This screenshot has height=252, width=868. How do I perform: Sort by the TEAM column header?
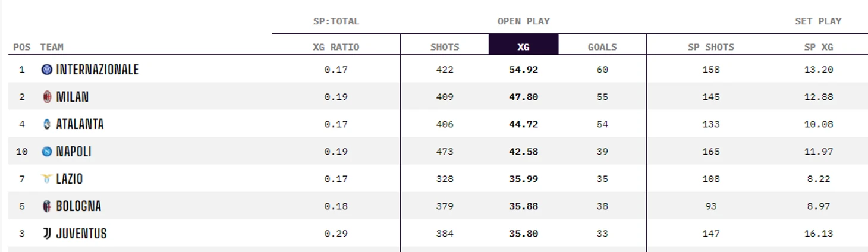(x=52, y=47)
